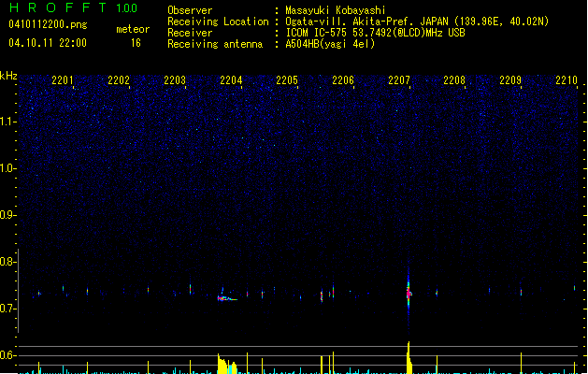Click the 2203 time marker
Viewport: 588px width, 374px height.
[x=175, y=80]
